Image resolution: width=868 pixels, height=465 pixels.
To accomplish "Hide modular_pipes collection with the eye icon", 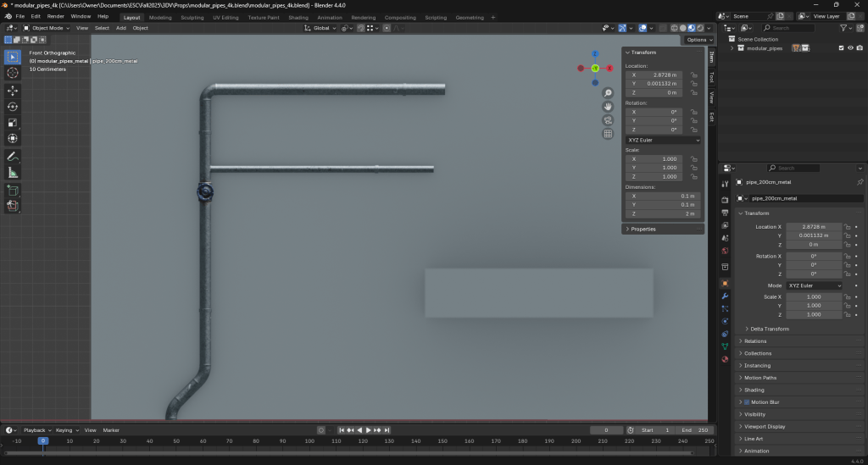I will [850, 48].
